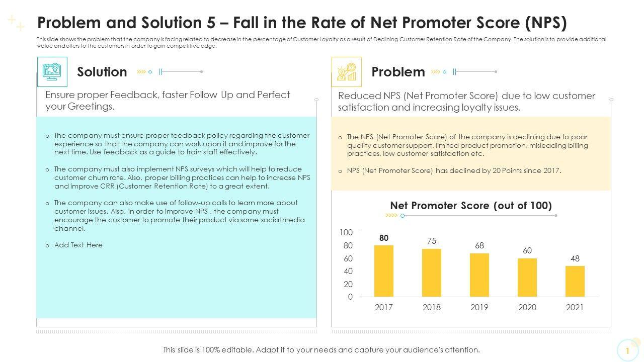
Task: Click the Solution monitor chart icon
Action: coord(52,72)
